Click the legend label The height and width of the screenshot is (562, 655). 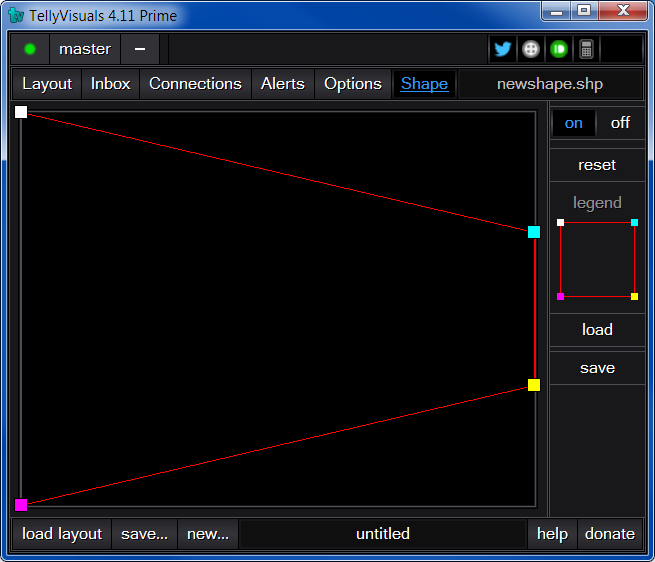pos(597,203)
